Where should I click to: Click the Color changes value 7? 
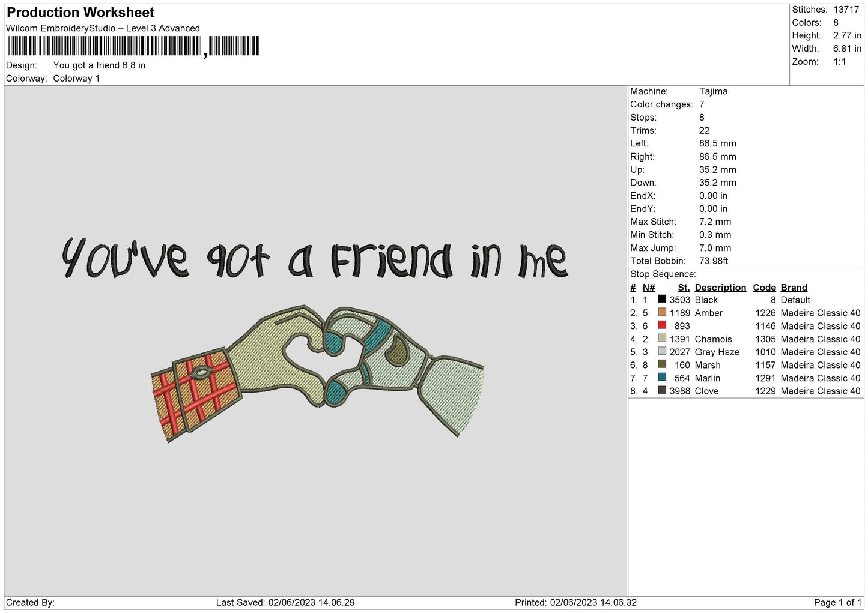click(702, 104)
